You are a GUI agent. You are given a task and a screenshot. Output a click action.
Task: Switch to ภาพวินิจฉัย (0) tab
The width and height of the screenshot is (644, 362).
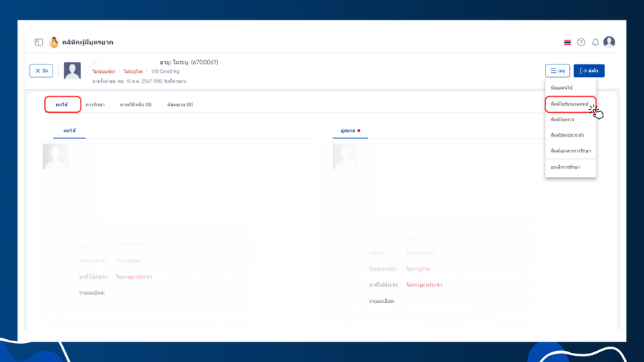tap(136, 105)
